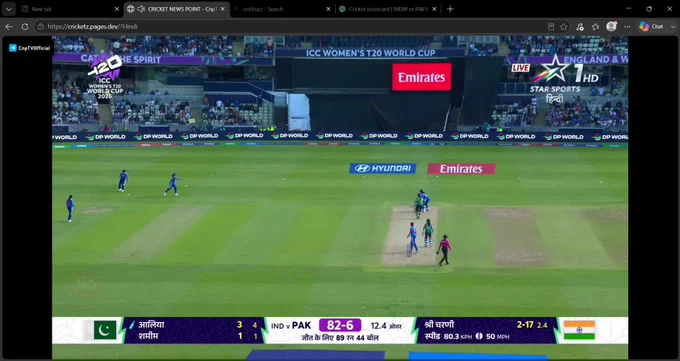Add this page to favorites star

click(x=563, y=26)
